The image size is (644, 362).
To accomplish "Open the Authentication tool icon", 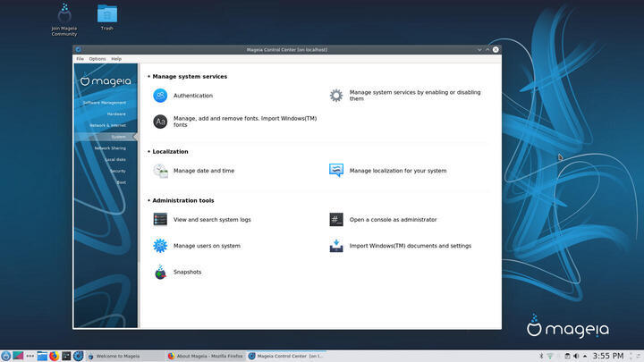I will click(160, 96).
